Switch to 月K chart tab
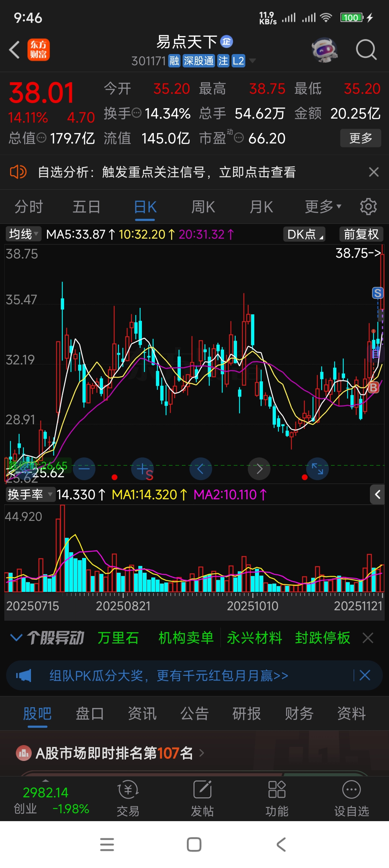 [261, 207]
